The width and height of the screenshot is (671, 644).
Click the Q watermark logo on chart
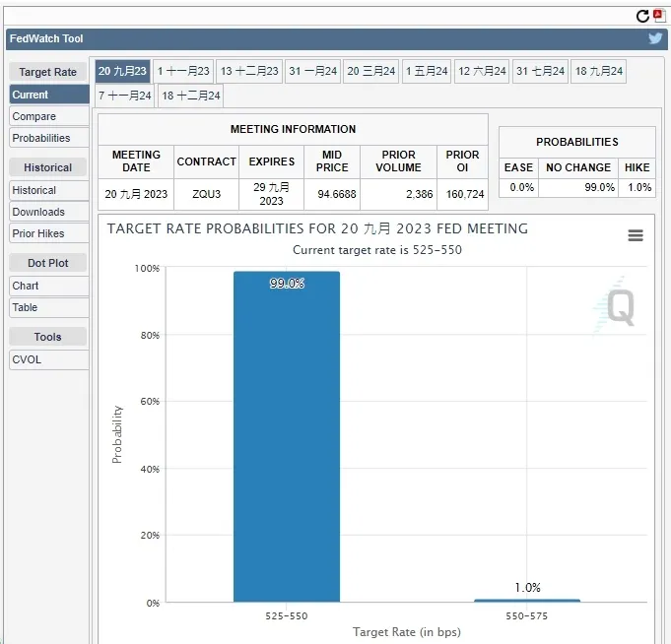pos(620,307)
